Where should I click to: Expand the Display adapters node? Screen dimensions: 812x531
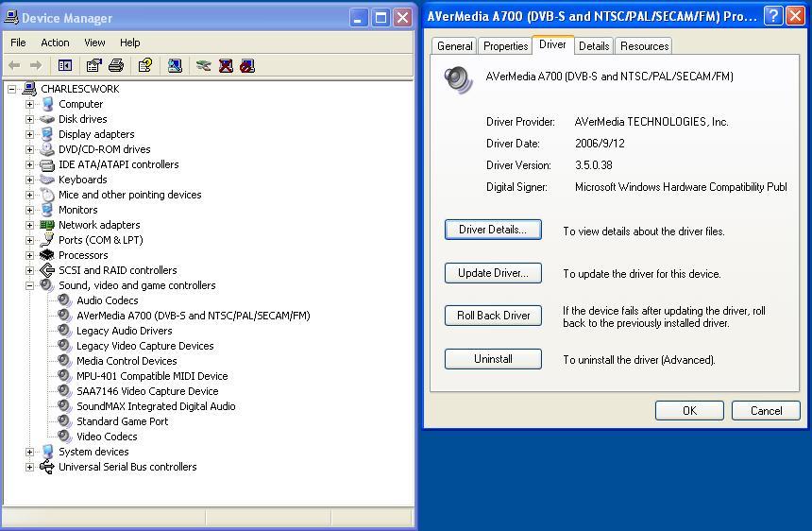pos(29,134)
